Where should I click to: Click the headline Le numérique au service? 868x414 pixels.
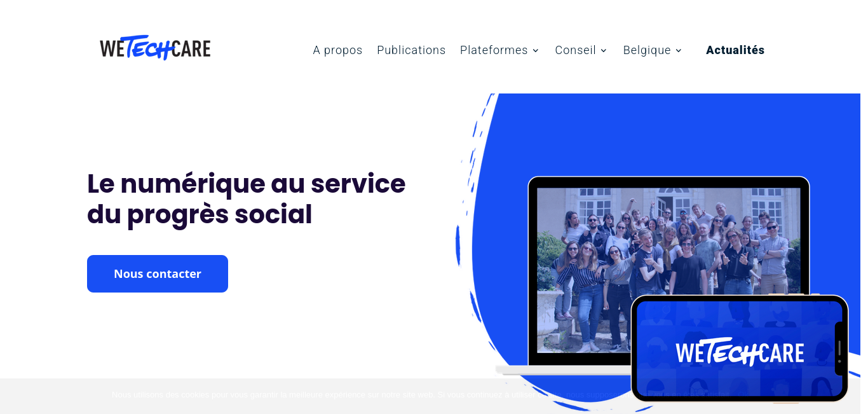tap(246, 184)
